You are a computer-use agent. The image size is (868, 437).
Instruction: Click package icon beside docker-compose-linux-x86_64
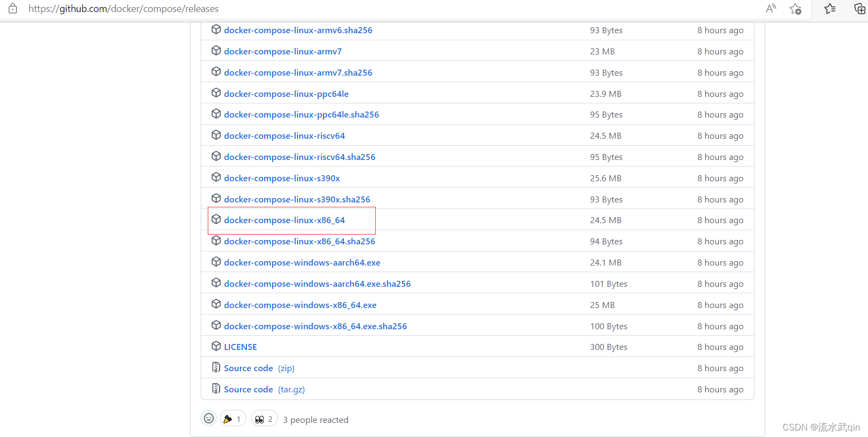point(216,219)
